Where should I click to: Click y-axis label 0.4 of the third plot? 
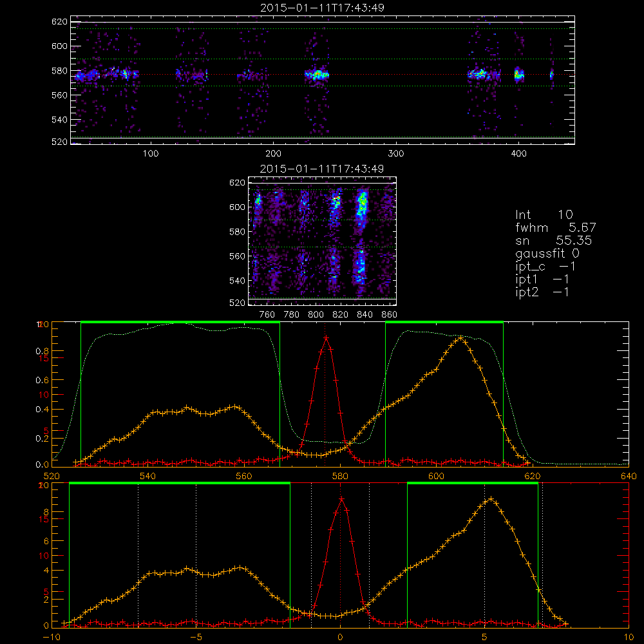pos(42,410)
